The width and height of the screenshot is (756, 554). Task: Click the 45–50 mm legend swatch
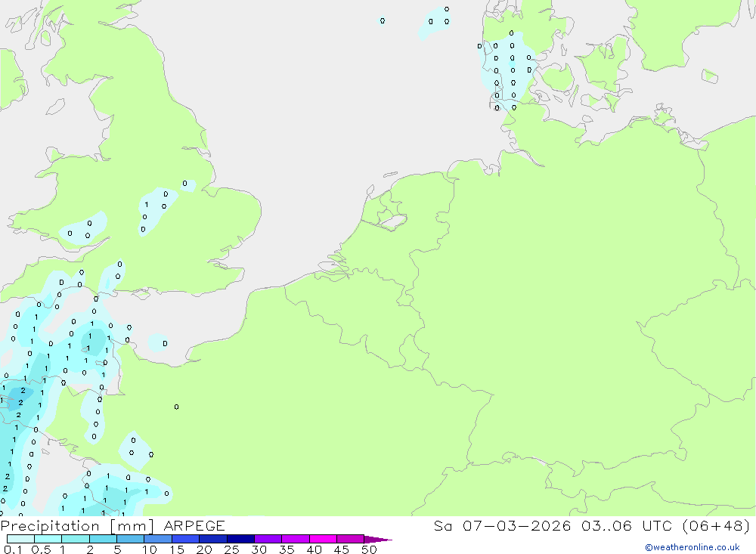(351, 539)
